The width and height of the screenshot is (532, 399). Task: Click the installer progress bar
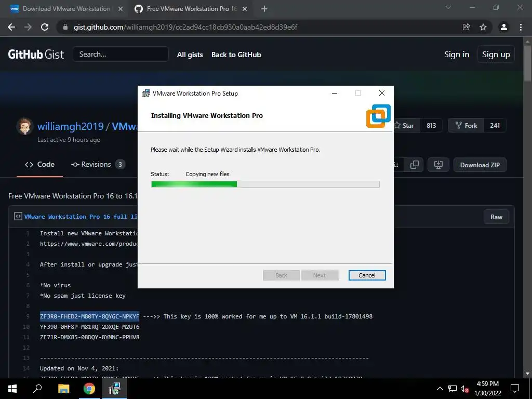[x=265, y=184]
